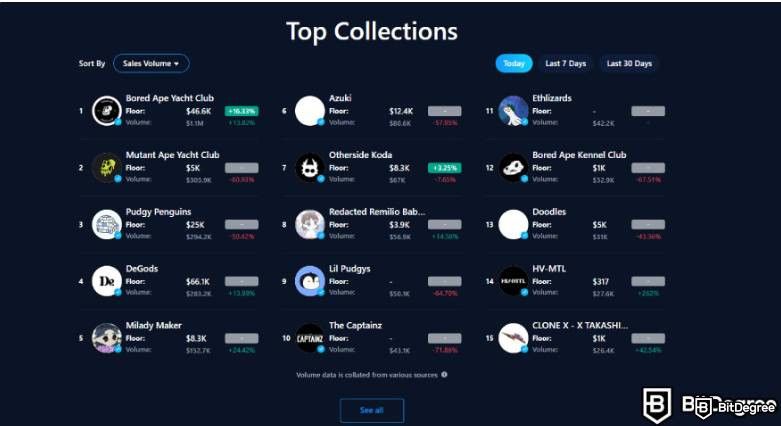Screen dimensions: 781x426
Task: Click Doodles collection avatar icon
Action: click(x=513, y=224)
